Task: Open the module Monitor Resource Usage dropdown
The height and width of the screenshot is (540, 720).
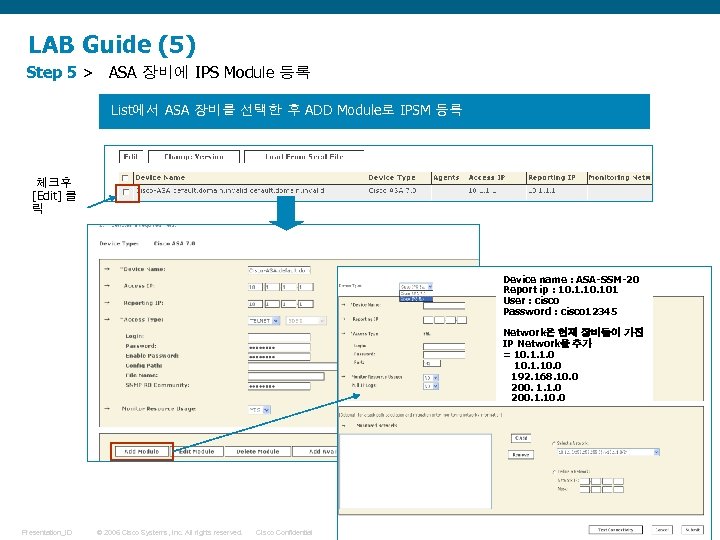Action: [431, 377]
